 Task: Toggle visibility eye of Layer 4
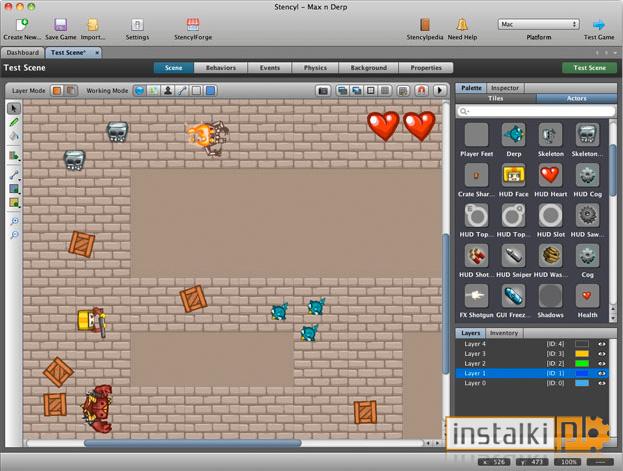602,344
